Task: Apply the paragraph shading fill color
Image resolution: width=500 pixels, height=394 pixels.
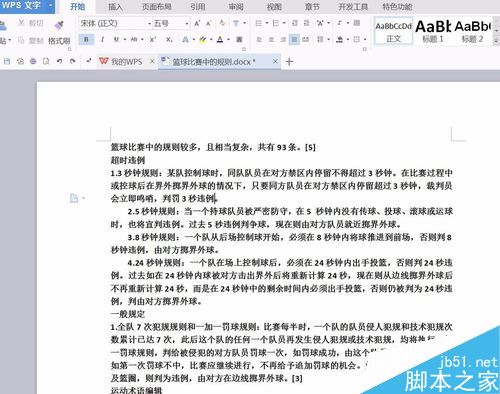Action: point(339,40)
